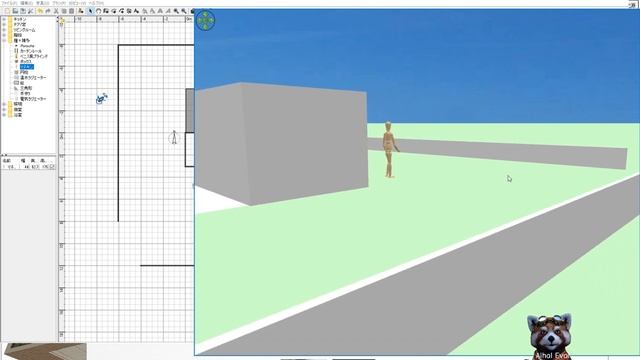The width and height of the screenshot is (640, 360).
Task: Select ベニス風ブラインド in the catalog tree
Action: coord(34,56)
